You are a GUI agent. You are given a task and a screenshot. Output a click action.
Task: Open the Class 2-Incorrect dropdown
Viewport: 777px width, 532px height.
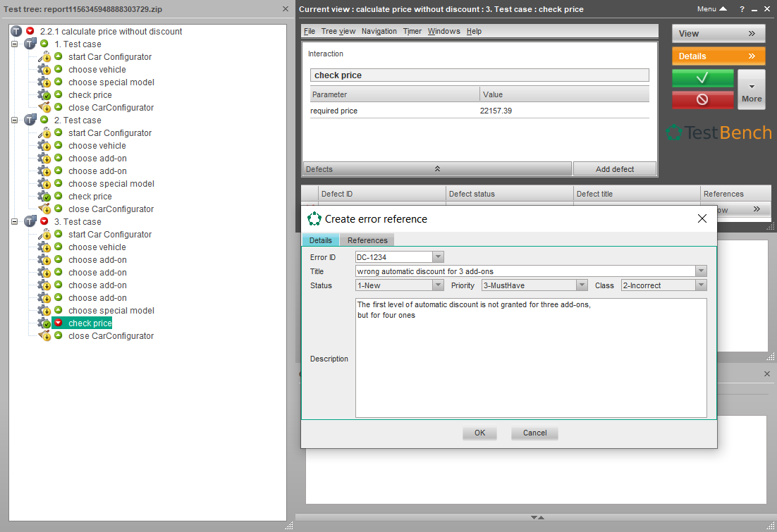(701, 285)
